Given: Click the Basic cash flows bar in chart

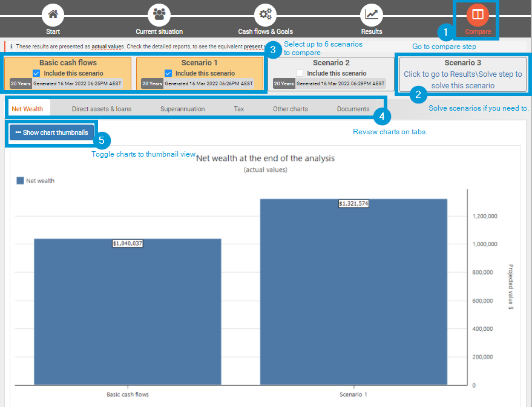Looking at the screenshot, I should tap(127, 314).
